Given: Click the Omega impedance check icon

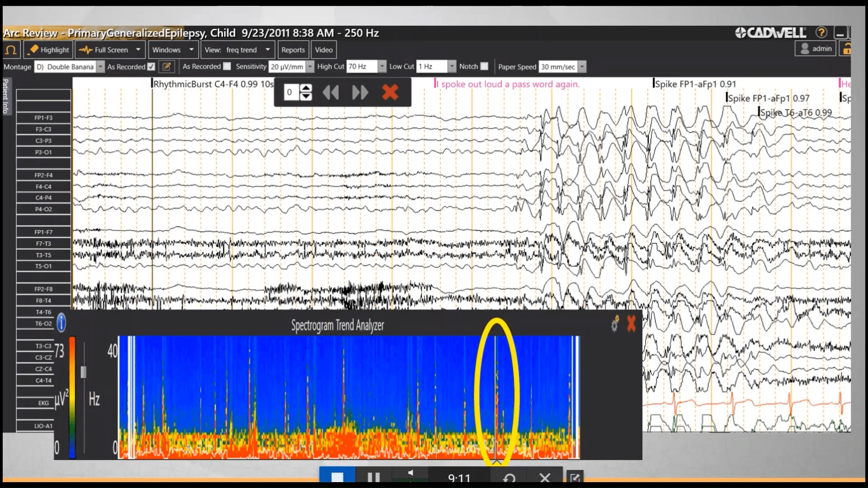Looking at the screenshot, I should click(11, 50).
